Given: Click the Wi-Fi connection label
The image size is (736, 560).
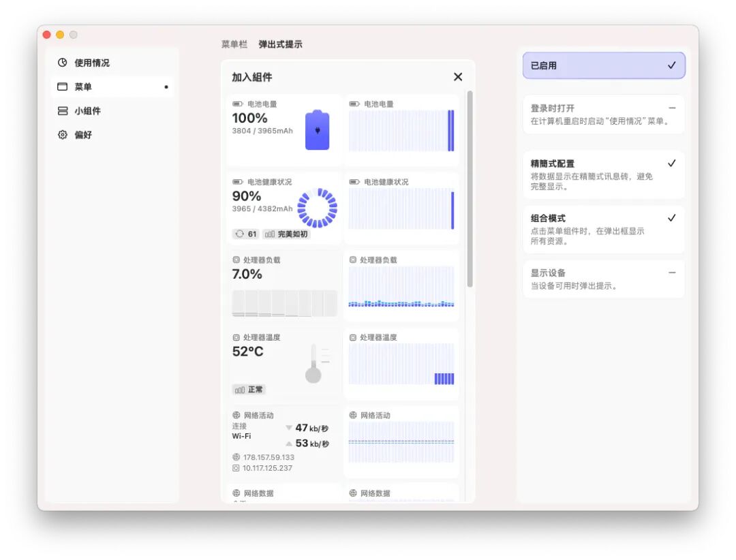Looking at the screenshot, I should (242, 436).
